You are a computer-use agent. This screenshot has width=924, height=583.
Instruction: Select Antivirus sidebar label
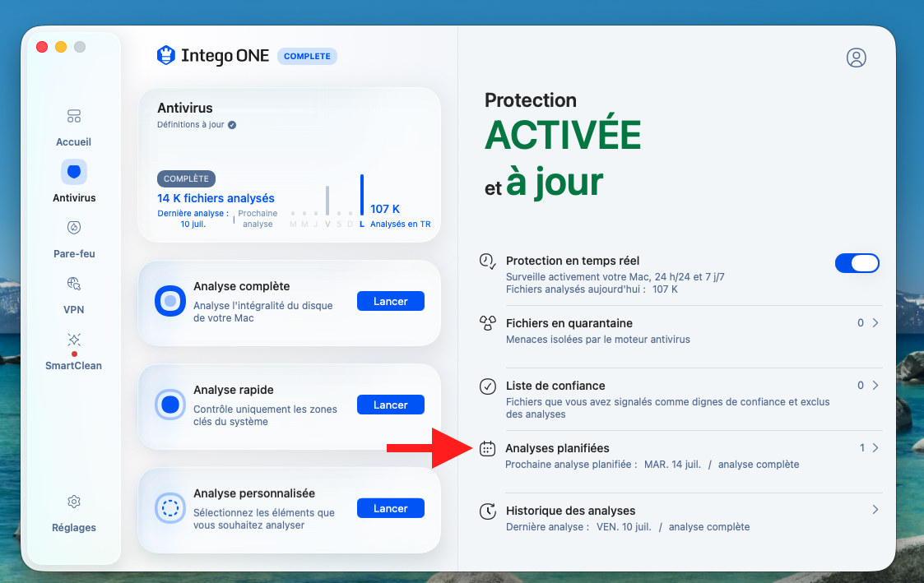coord(74,198)
